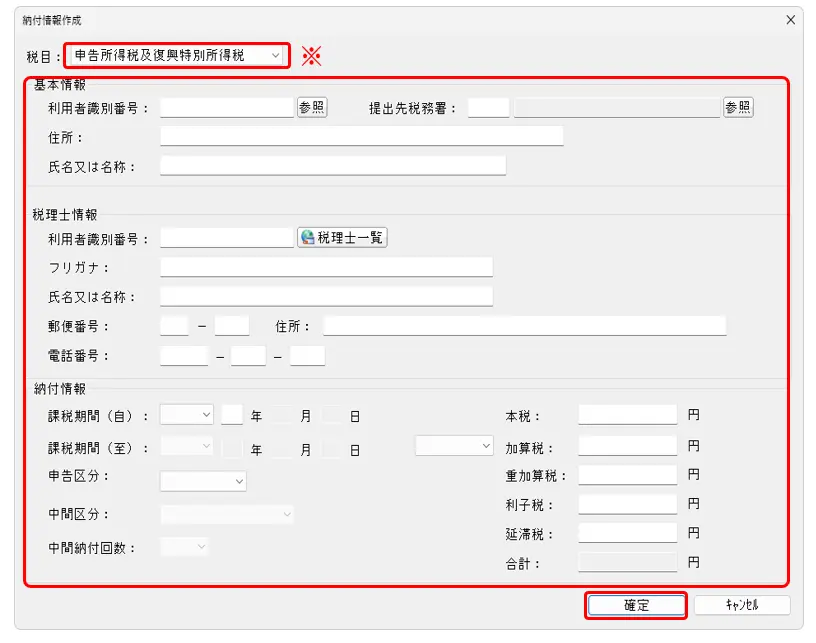The image size is (816, 643).
Task: Click the first 電話番号 box
Action: (x=183, y=356)
